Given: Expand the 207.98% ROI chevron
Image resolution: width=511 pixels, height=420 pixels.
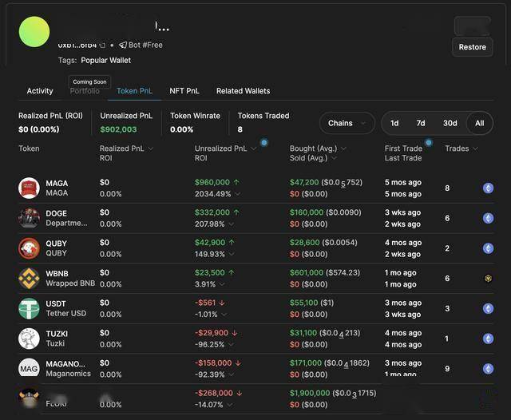Looking at the screenshot, I should coord(232,224).
